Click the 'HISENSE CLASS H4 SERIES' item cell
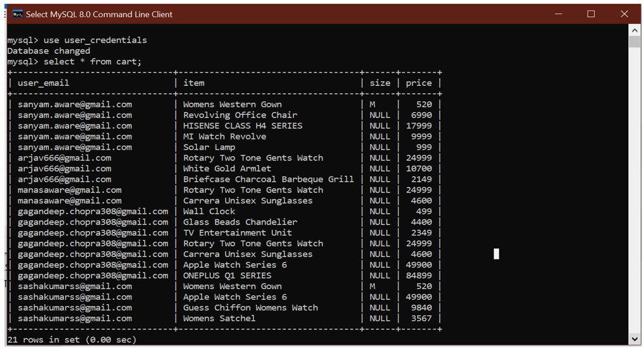 tap(243, 126)
